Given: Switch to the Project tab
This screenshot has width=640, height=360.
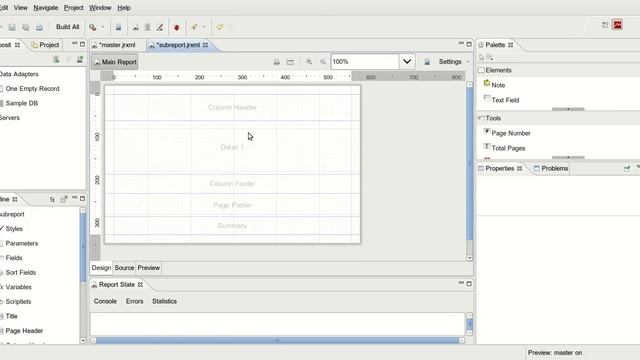Looking at the screenshot, I should 45,45.
